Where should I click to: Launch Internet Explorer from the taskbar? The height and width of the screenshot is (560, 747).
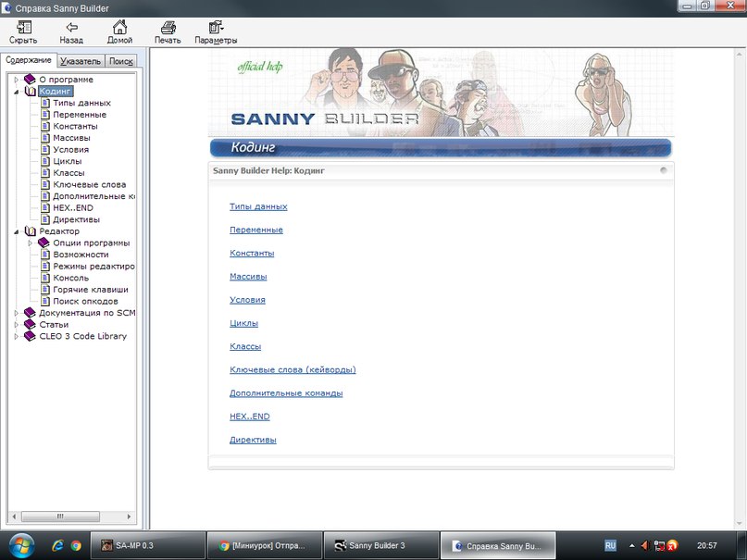(x=57, y=545)
